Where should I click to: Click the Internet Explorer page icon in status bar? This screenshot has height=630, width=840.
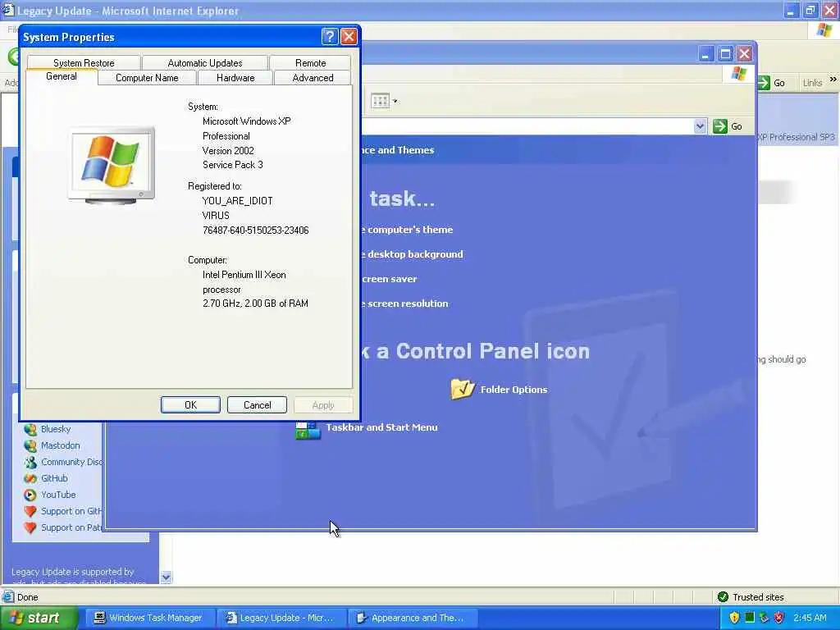point(8,597)
